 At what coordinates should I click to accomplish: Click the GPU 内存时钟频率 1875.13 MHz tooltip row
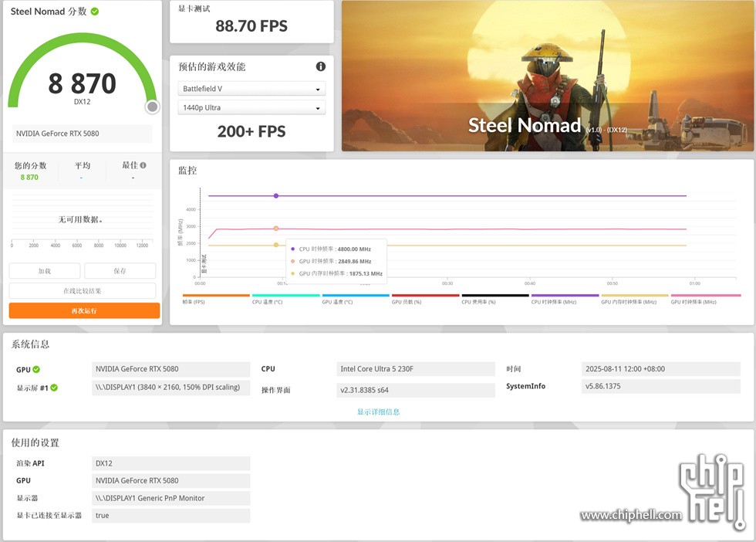(x=336, y=273)
